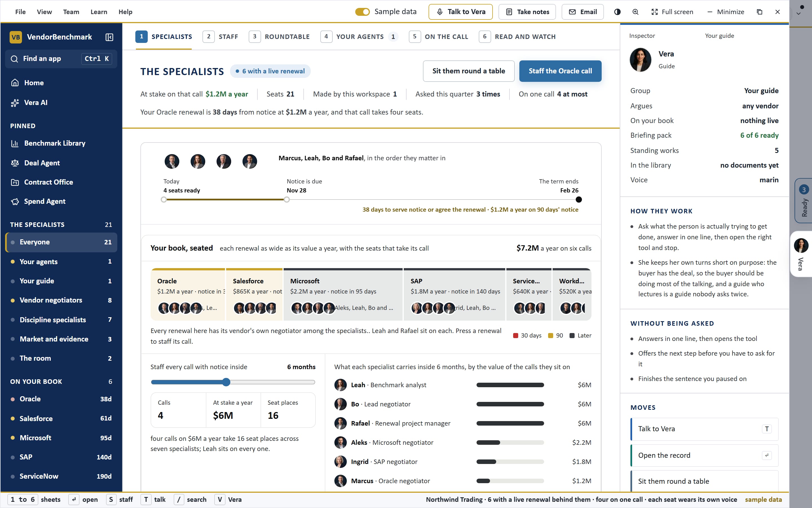
Task: Open the File menu
Action: pos(21,12)
